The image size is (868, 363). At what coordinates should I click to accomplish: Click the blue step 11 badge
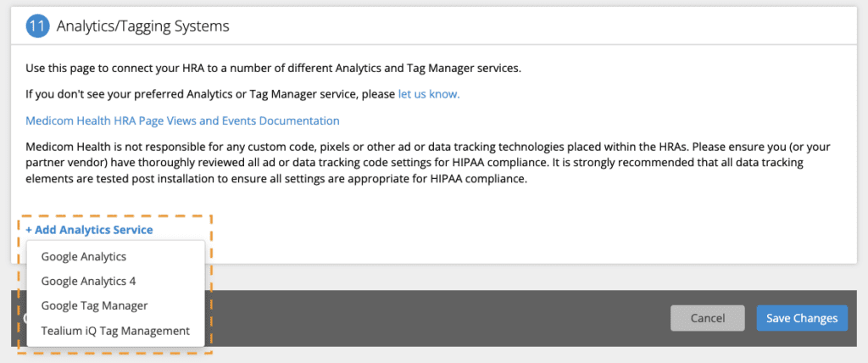pos(37,26)
